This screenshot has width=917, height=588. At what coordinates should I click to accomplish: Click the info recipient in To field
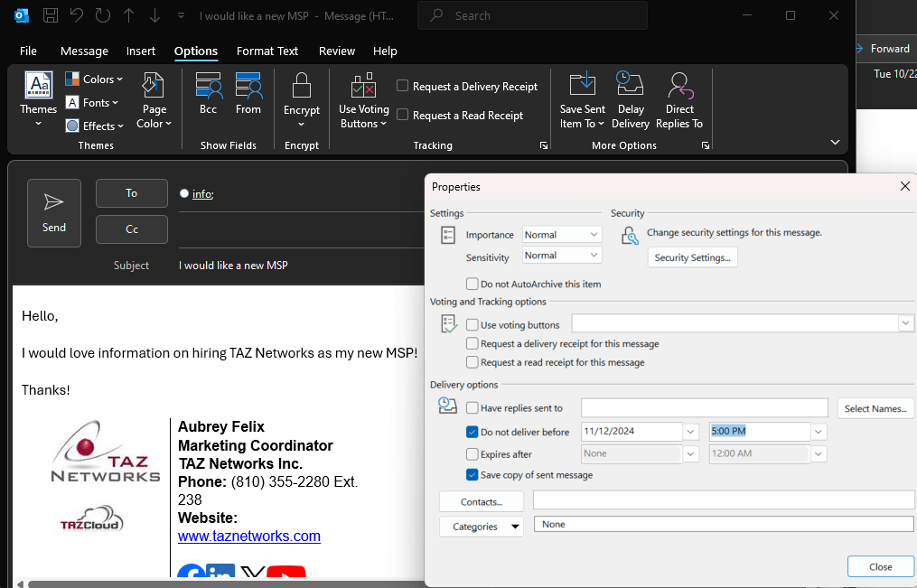click(x=202, y=194)
